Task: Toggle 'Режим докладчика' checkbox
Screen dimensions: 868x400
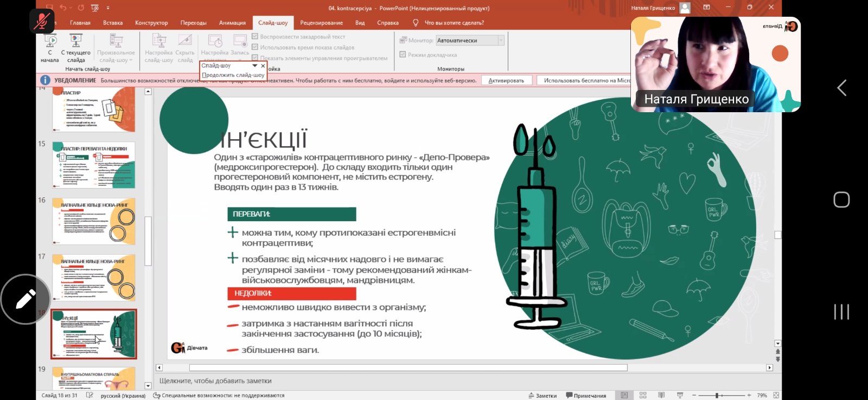Action: [x=403, y=54]
